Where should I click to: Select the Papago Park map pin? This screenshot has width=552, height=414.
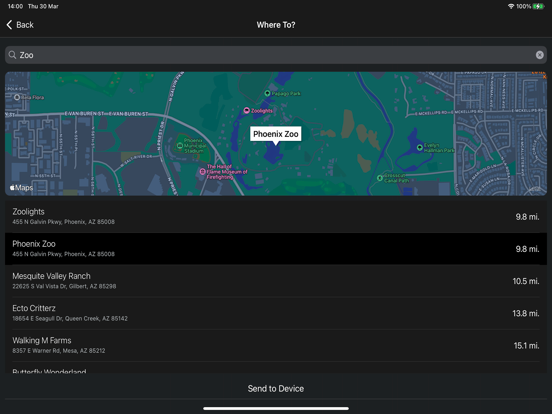point(267,93)
